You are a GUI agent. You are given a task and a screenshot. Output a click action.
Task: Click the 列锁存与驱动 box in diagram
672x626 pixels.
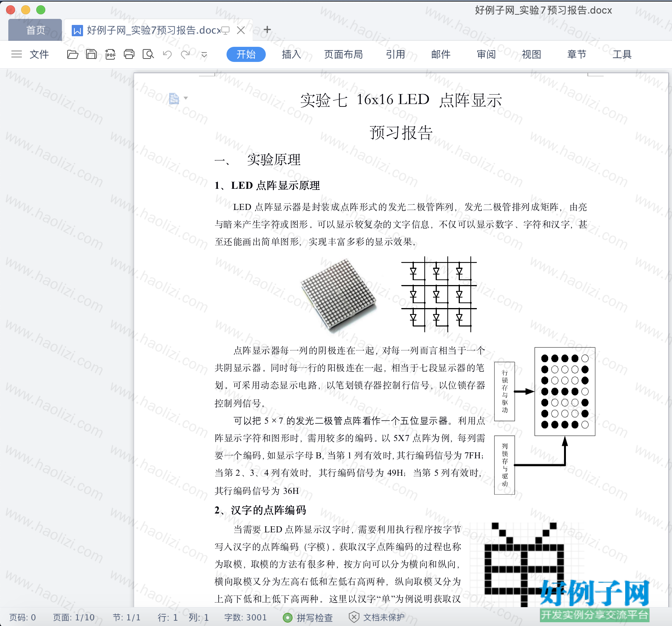(505, 465)
